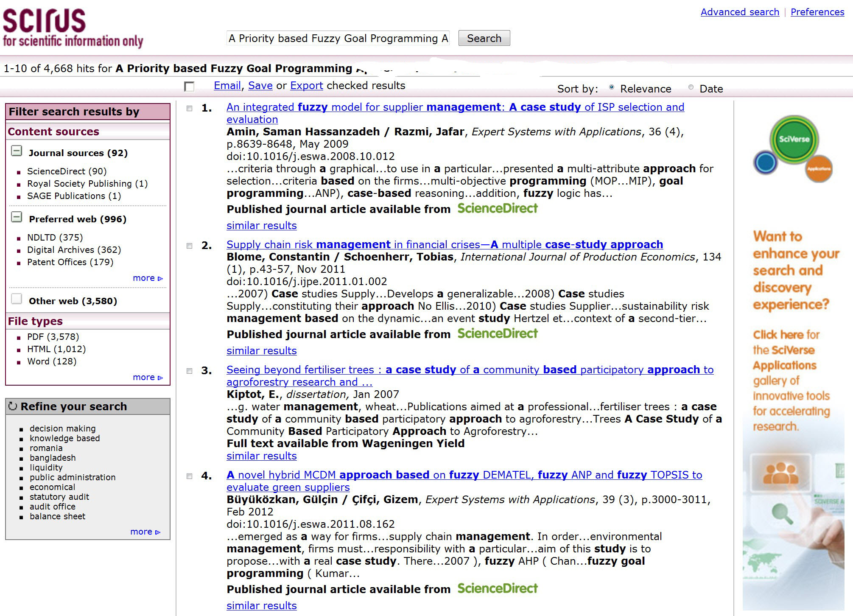Click the SciVerse Applications ad text
Image resolution: width=853 pixels, height=616 pixels.
click(x=791, y=380)
